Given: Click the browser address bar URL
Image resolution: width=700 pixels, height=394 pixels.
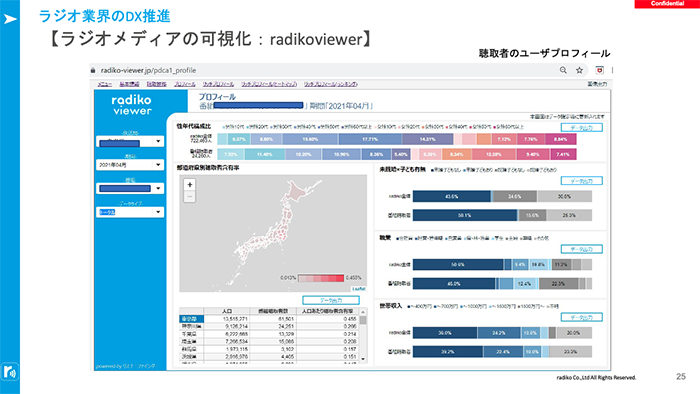Looking at the screenshot, I should pyautogui.click(x=148, y=70).
